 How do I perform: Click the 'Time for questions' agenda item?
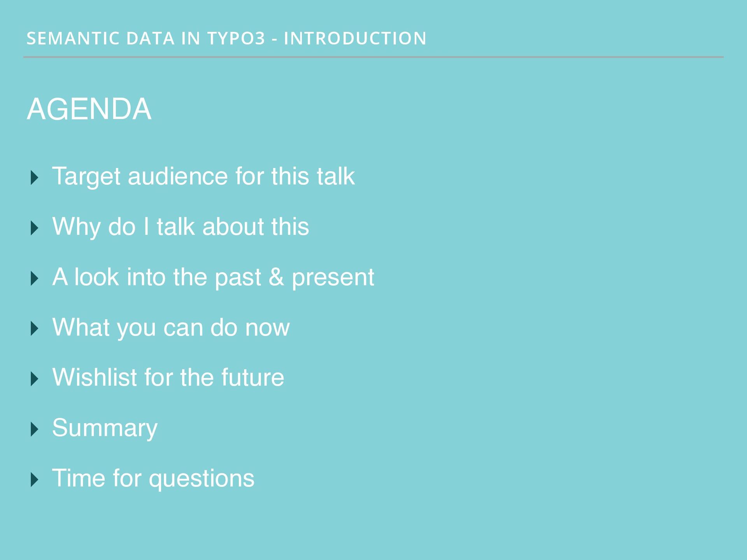pyautogui.click(x=153, y=478)
